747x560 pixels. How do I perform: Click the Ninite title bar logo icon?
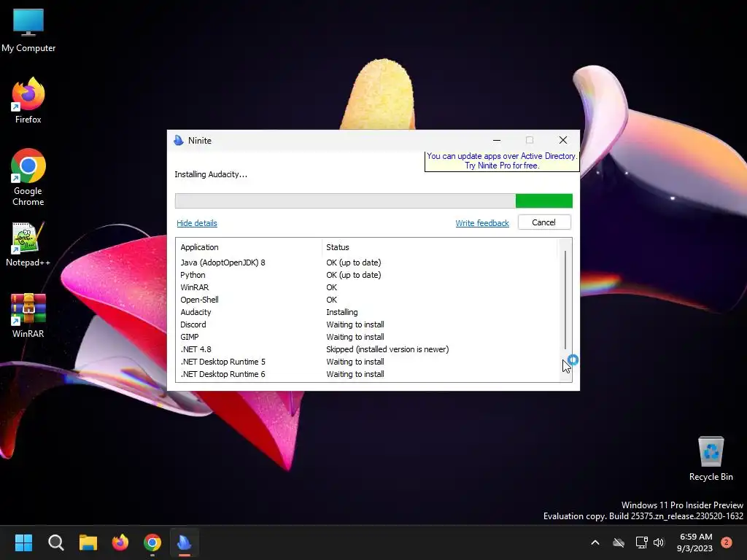click(179, 140)
